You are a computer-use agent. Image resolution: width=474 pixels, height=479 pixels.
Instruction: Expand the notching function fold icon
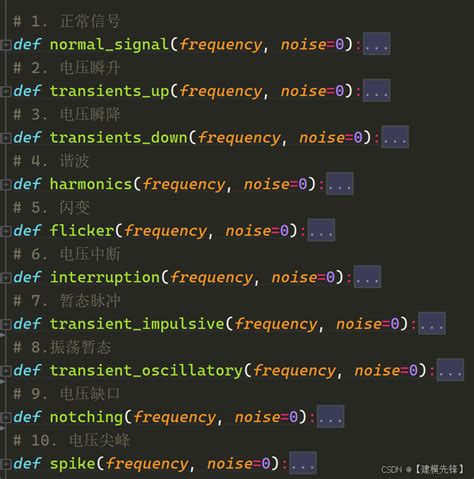point(6,417)
